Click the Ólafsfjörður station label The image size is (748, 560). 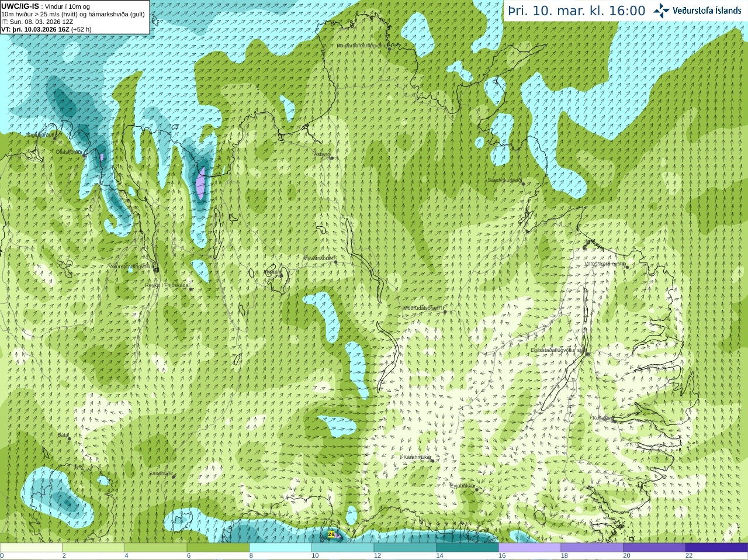(x=70, y=151)
